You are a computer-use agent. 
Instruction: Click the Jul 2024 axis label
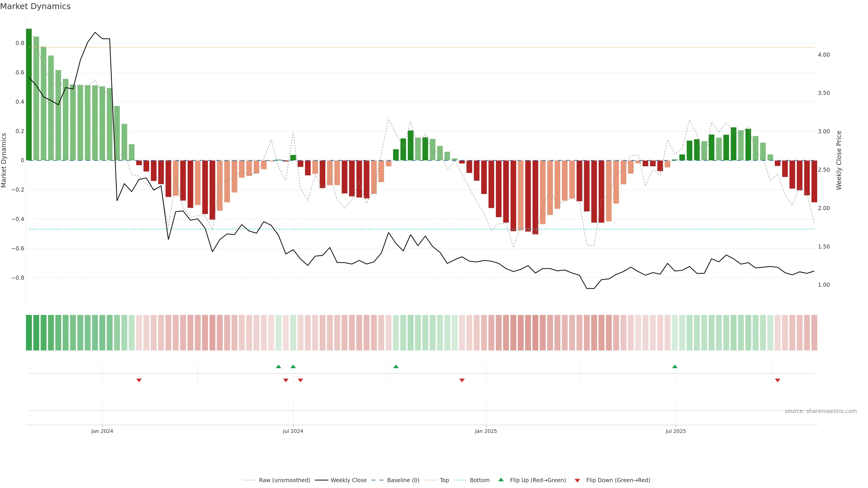(x=293, y=431)
